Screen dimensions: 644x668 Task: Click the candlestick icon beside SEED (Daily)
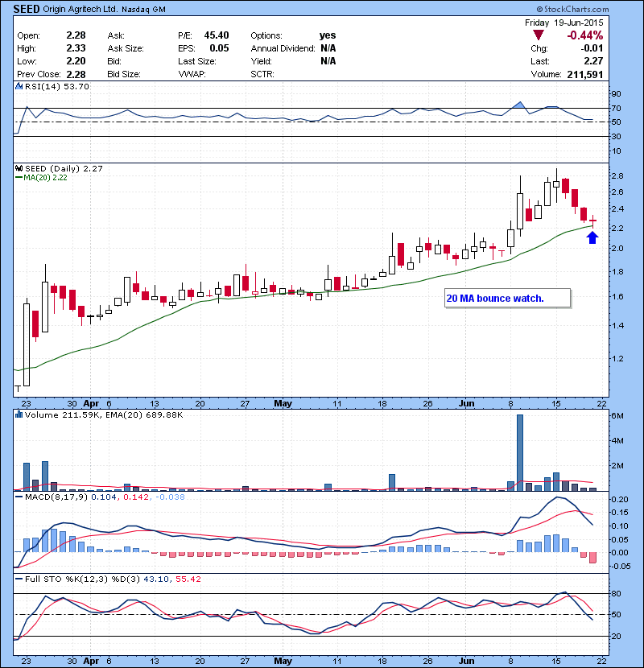pyautogui.click(x=19, y=169)
